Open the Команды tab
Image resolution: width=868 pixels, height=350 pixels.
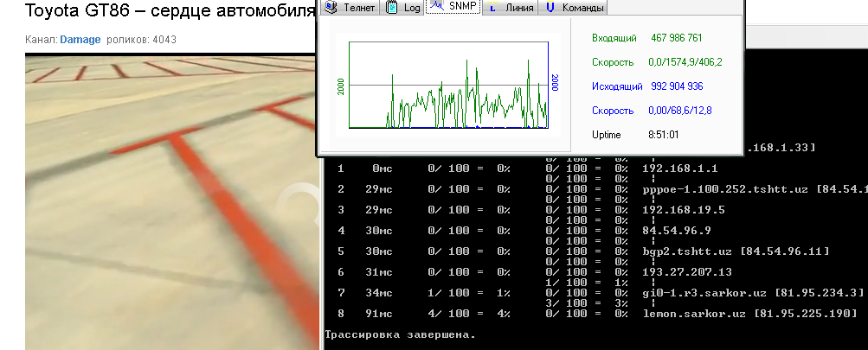574,7
